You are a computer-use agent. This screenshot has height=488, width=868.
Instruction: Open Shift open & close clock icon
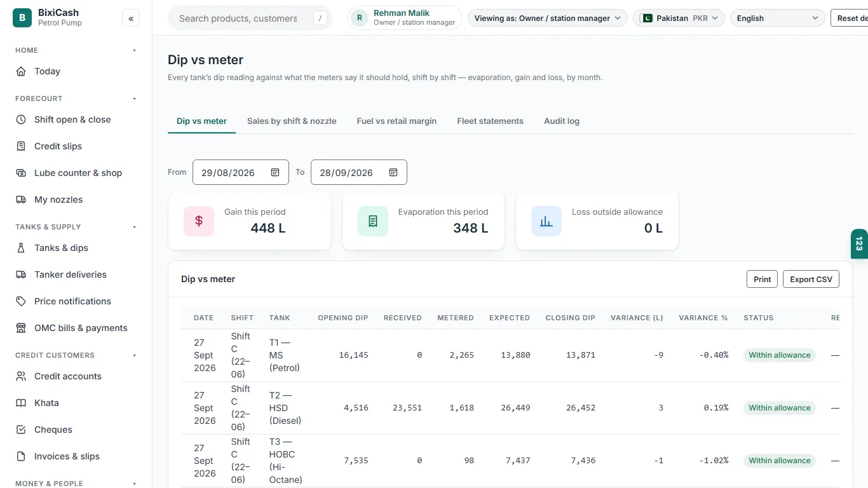click(x=21, y=119)
